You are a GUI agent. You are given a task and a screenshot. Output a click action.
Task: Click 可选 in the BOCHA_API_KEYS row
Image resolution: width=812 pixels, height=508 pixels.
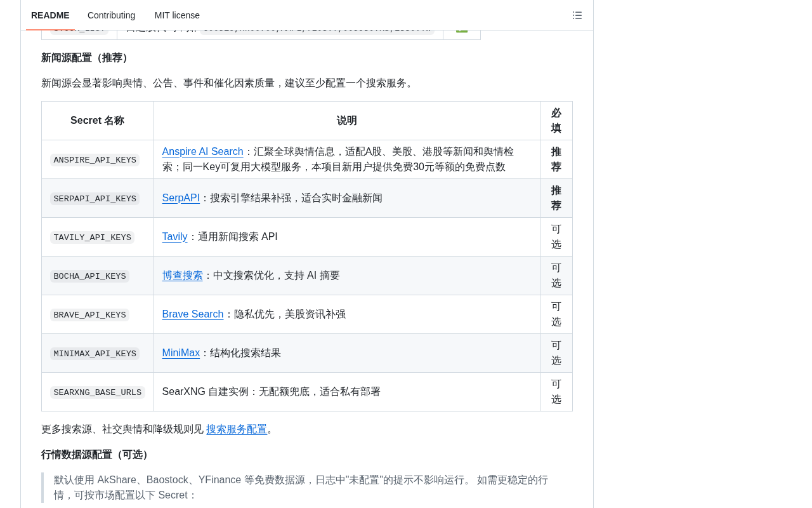[x=556, y=276]
